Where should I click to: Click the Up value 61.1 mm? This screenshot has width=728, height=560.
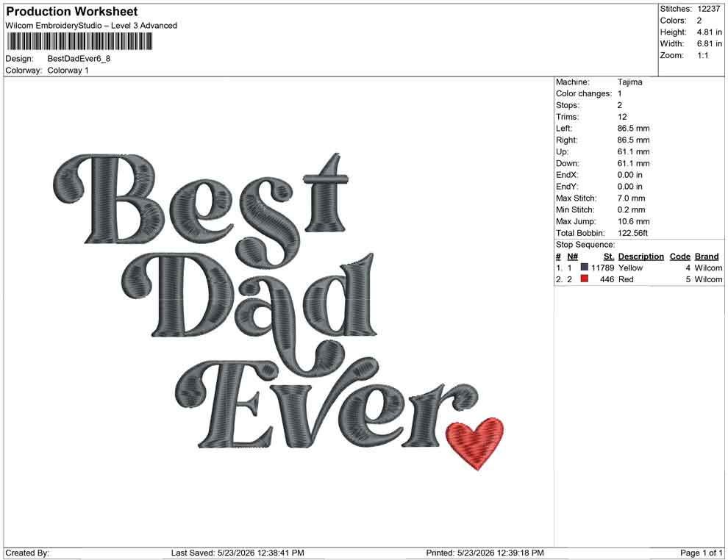pyautogui.click(x=633, y=151)
